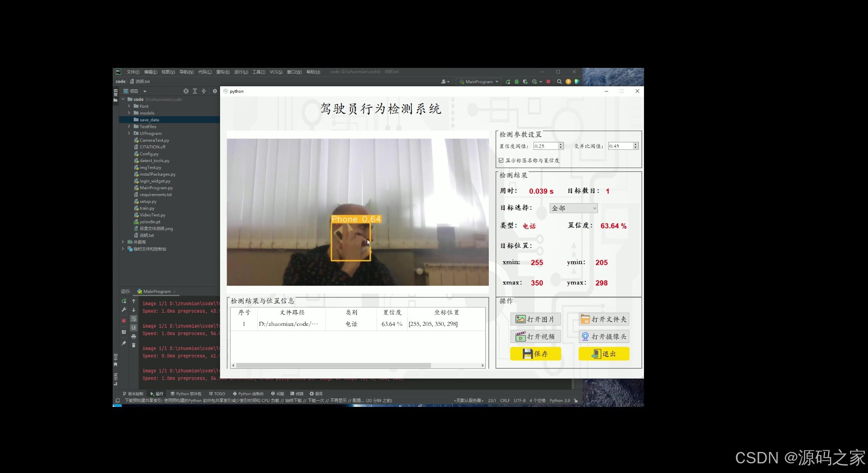Open a video with the 打开视频 button
The height and width of the screenshot is (473, 868).
click(535, 336)
